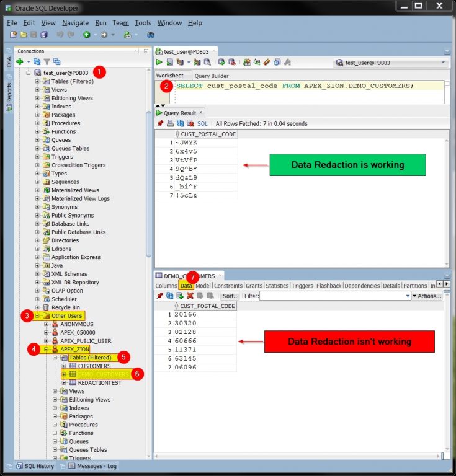This screenshot has width=456, height=476.
Task: Collapse the test_user@PDB03 connection node
Action: 29,73
